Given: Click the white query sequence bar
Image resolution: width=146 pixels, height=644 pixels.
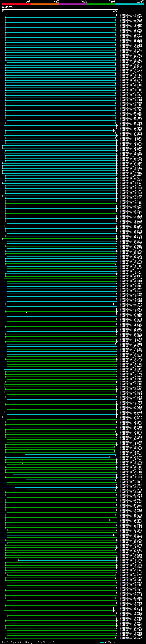Looking at the screenshot, I should pos(60,10).
